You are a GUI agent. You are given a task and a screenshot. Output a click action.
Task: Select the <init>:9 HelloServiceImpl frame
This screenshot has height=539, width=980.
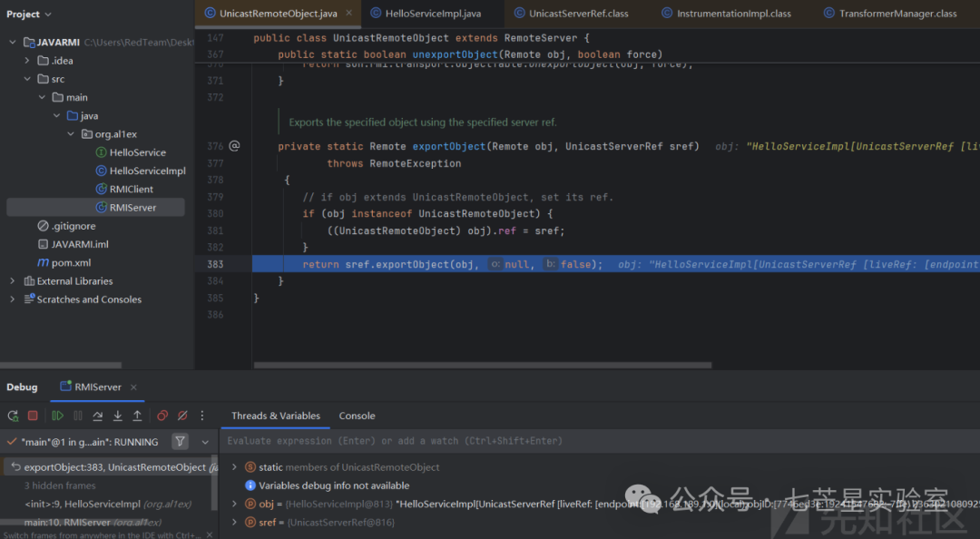(108, 504)
